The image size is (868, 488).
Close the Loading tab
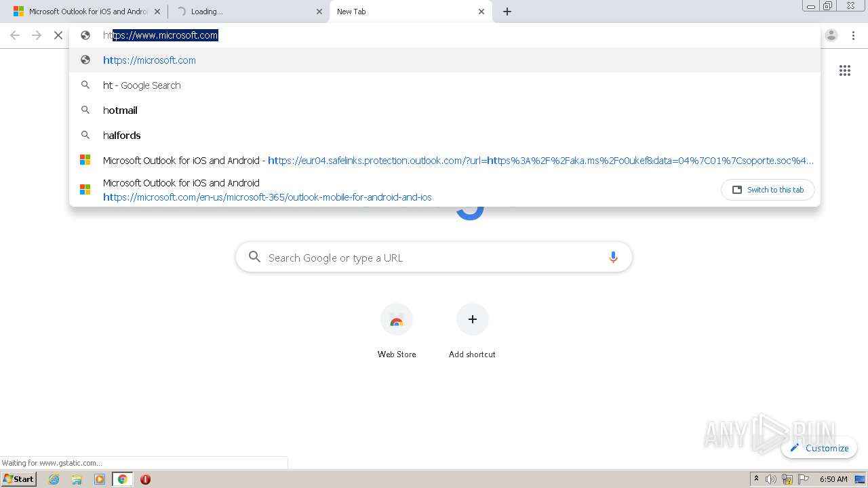[319, 12]
